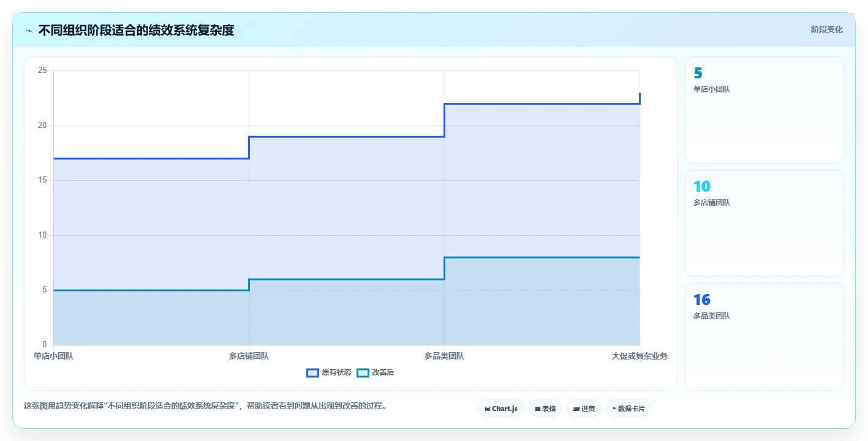Open the 多品类团队 card showing 16

[764, 336]
